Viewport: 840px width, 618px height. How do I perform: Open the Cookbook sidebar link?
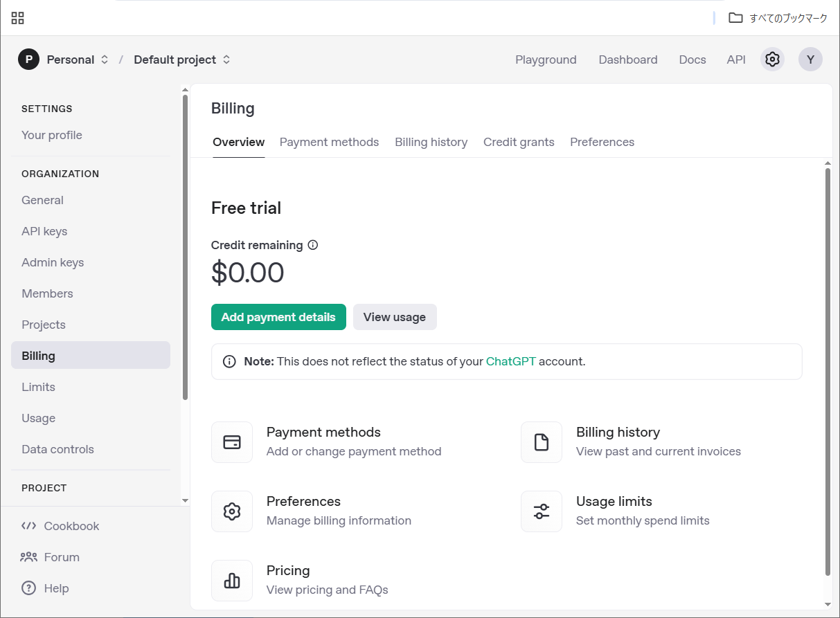coord(71,526)
